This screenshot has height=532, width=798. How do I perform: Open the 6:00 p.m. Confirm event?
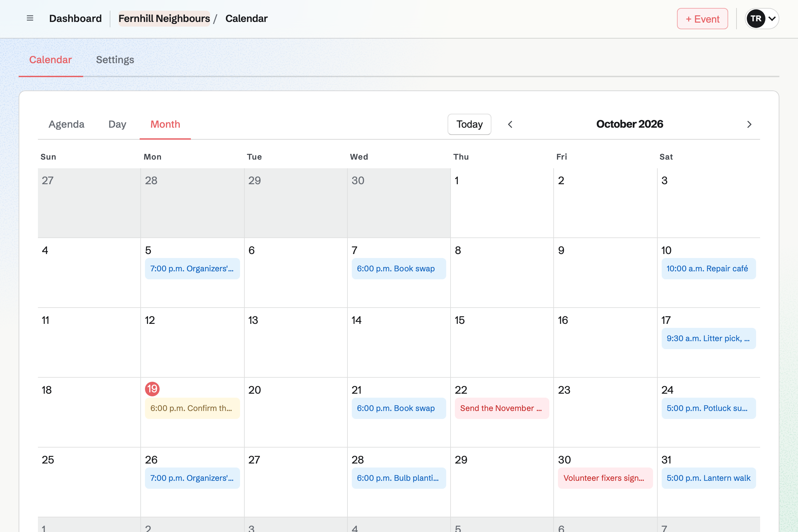pos(193,409)
